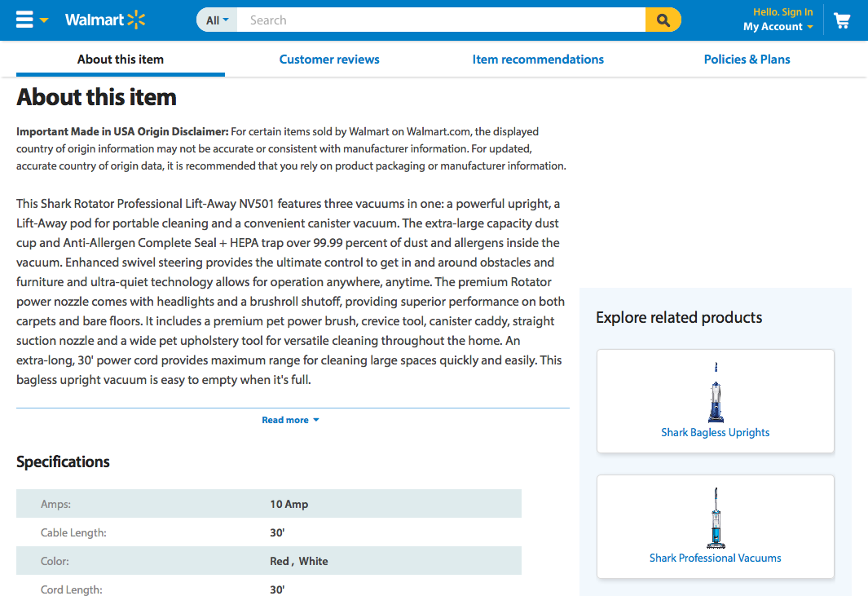Select the About this item tab
The image size is (868, 596).
point(120,60)
